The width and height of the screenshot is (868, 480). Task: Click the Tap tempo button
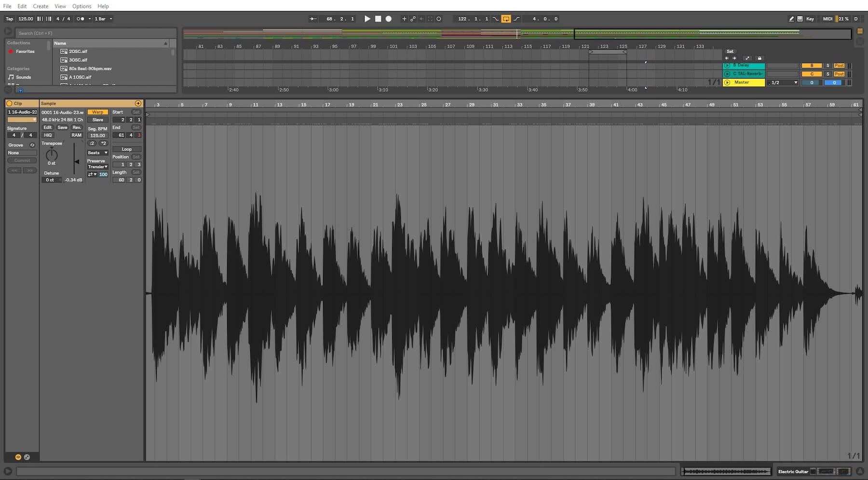[x=10, y=19]
